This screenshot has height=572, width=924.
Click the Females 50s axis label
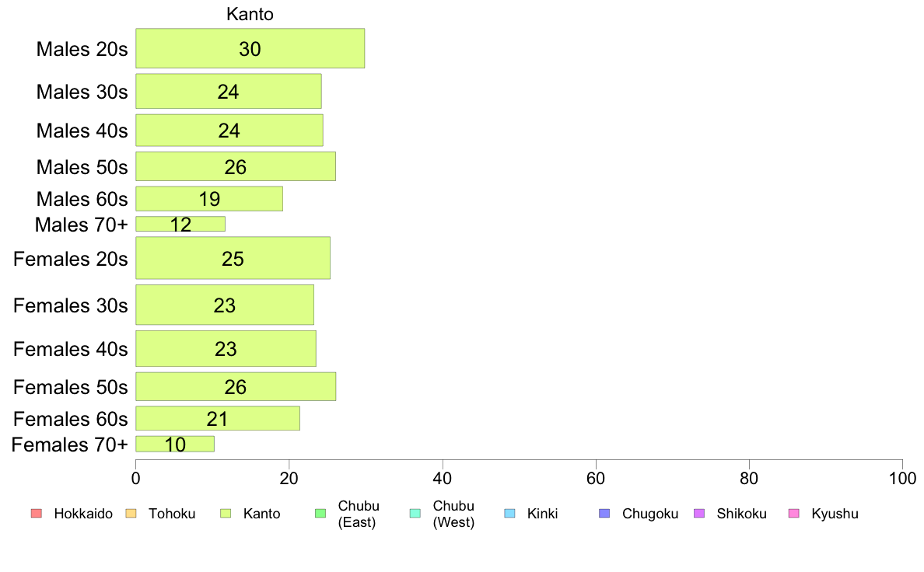70,387
